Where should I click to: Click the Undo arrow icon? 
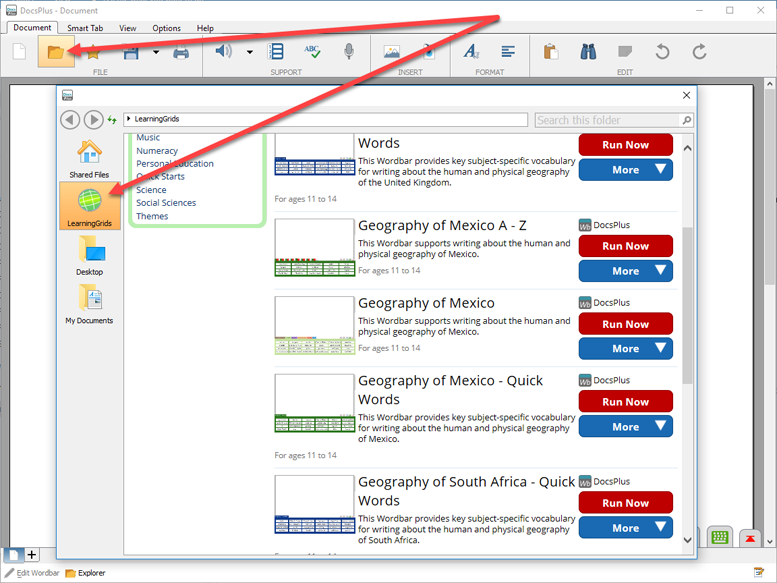coord(662,52)
